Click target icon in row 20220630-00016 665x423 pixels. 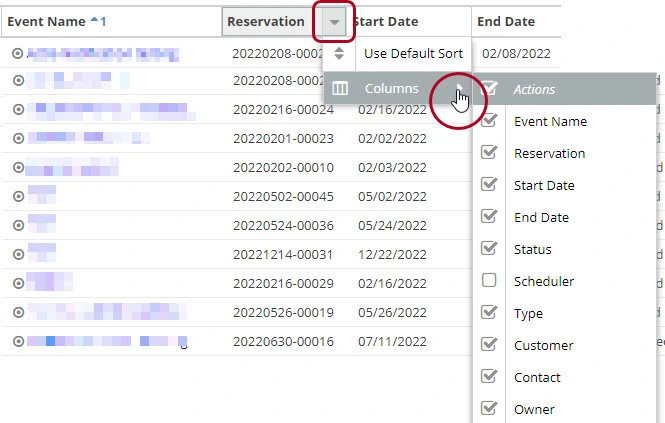(18, 341)
